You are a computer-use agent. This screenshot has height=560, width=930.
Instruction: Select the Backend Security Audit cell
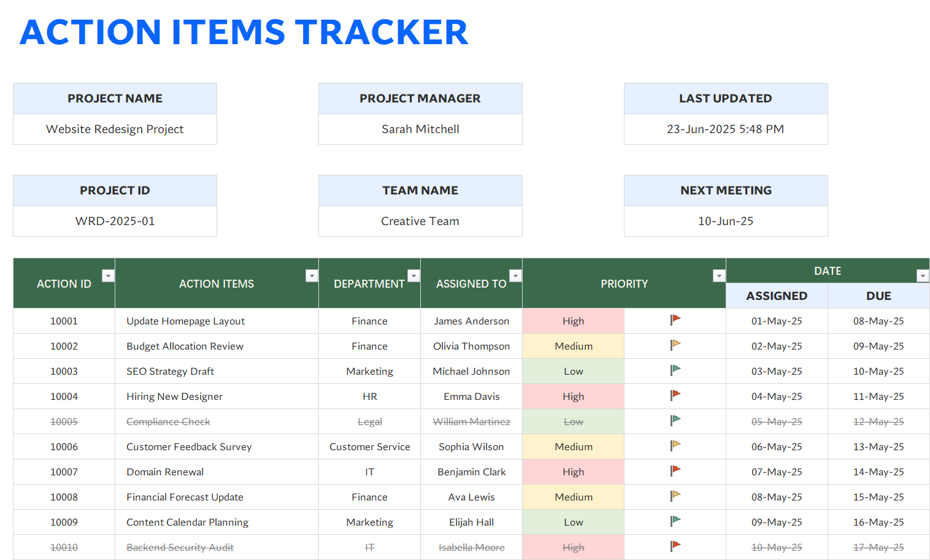click(217, 547)
